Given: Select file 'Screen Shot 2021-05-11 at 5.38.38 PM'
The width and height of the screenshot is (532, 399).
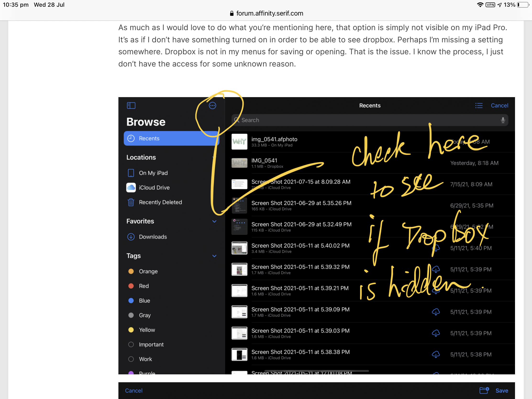Looking at the screenshot, I should pyautogui.click(x=300, y=352).
